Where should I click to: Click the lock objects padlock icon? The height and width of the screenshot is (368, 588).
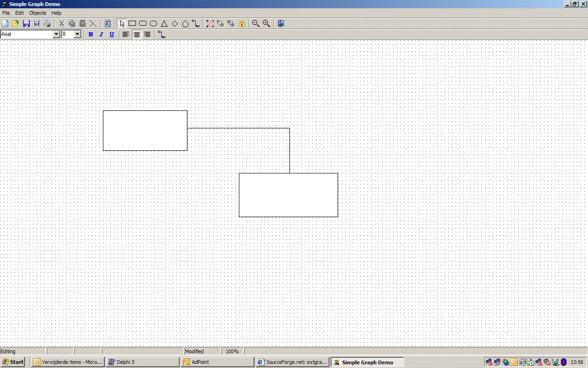click(x=241, y=23)
